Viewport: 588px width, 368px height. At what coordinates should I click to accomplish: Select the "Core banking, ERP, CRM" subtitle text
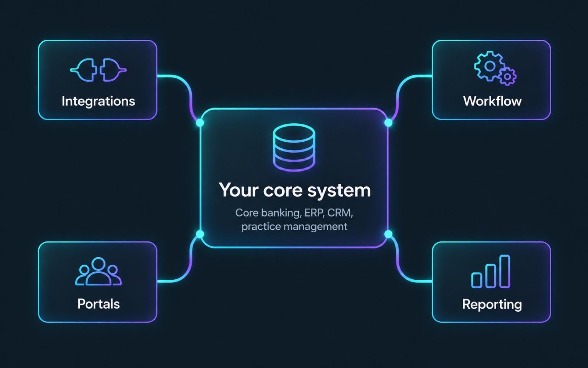tap(294, 213)
